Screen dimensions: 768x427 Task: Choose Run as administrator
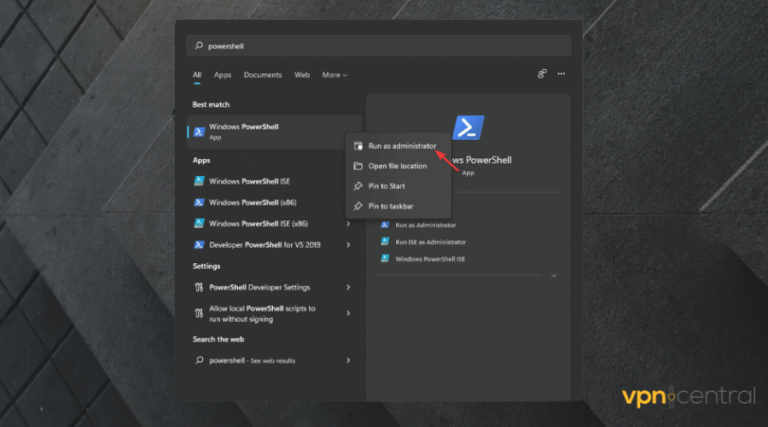(x=398, y=146)
